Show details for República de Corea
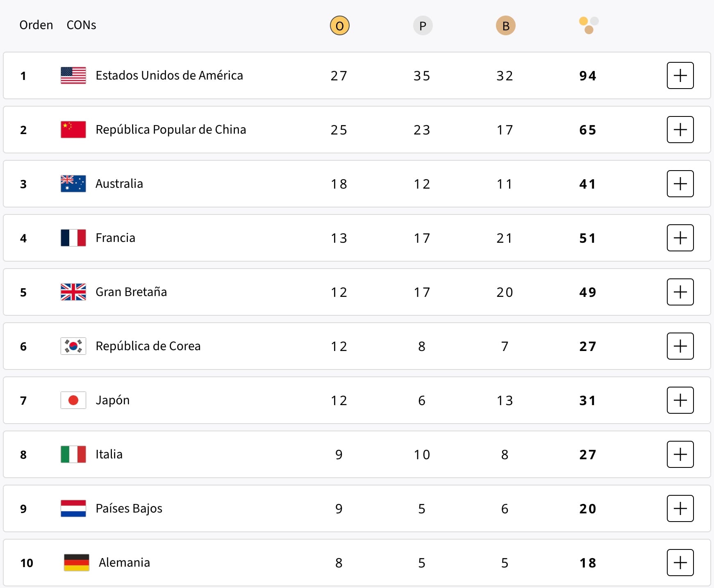Screen dimensions: 714x588 [x=680, y=346]
